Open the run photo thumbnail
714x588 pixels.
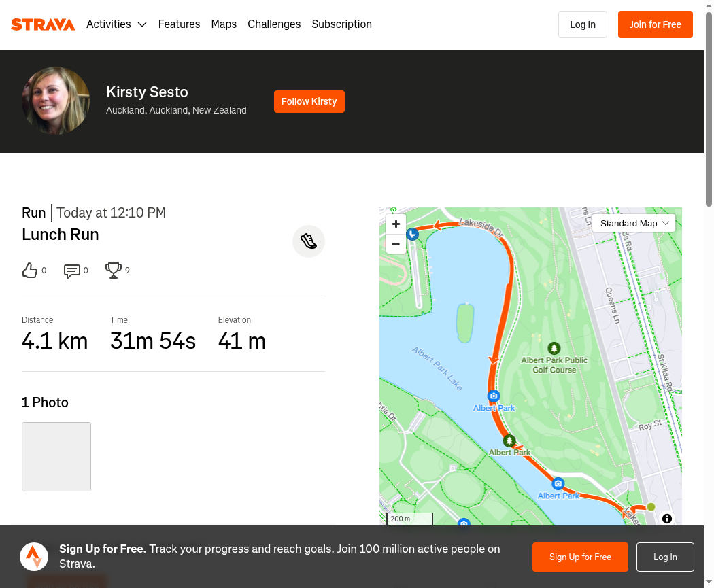(56, 457)
